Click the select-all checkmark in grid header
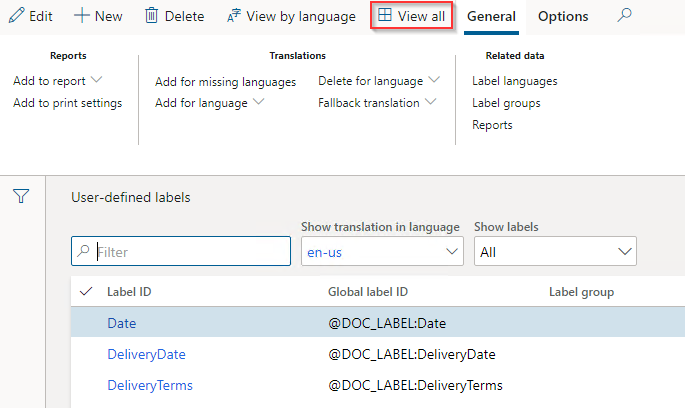685x408 pixels. coord(86,291)
